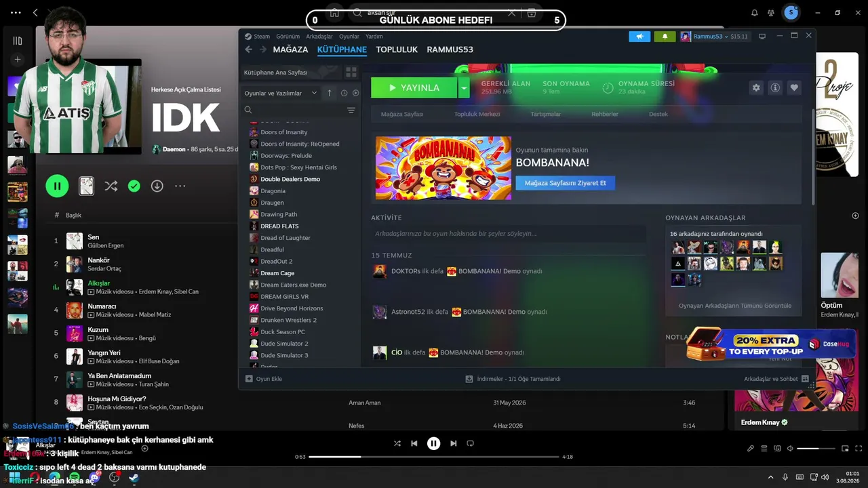This screenshot has width=868, height=488.
Task: Open Steam notifications bell icon
Action: click(665, 36)
